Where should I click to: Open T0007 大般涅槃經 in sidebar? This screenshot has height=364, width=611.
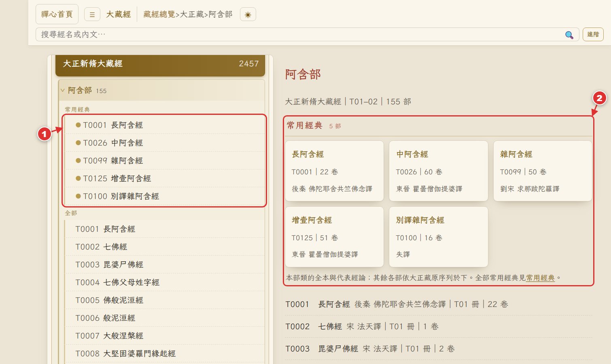point(164,336)
